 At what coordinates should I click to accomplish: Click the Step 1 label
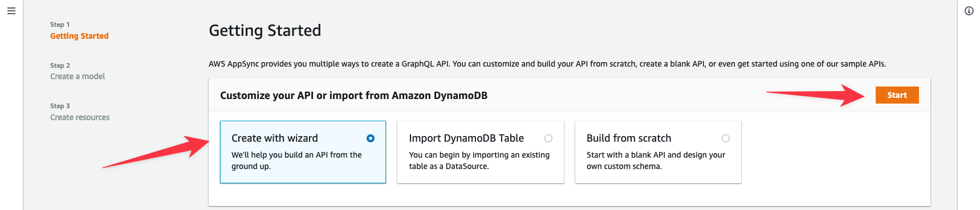(60, 24)
